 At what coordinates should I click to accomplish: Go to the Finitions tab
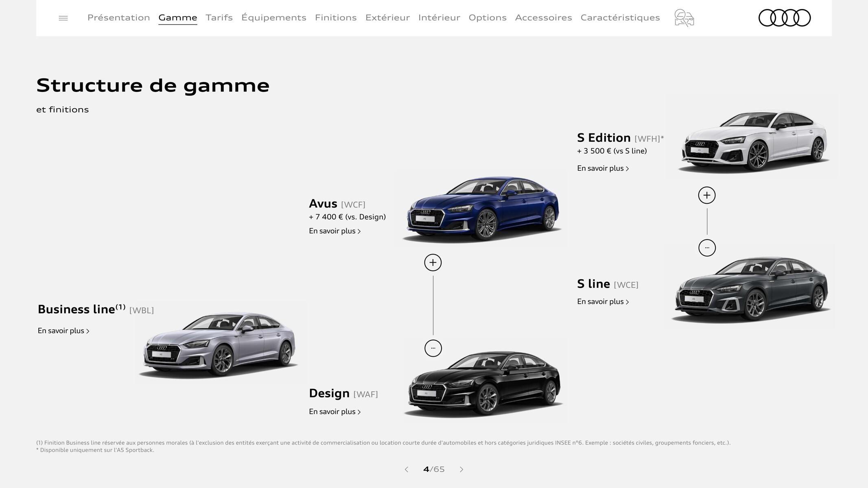pos(336,17)
